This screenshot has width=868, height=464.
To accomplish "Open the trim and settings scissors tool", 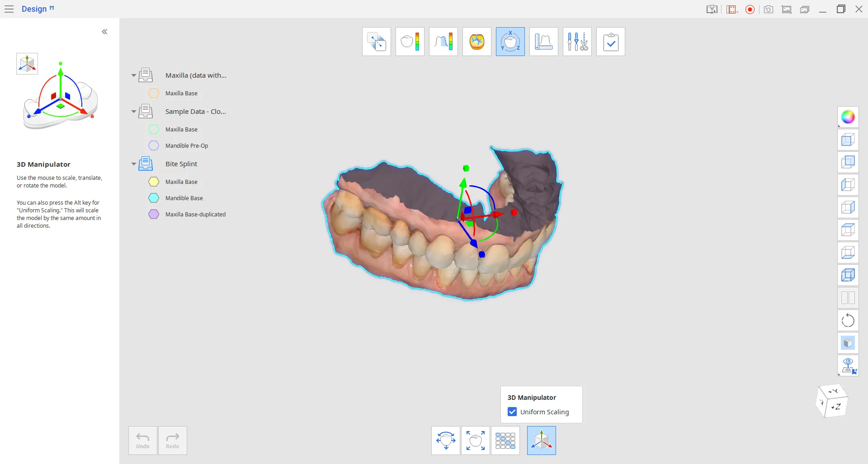I will (x=577, y=42).
